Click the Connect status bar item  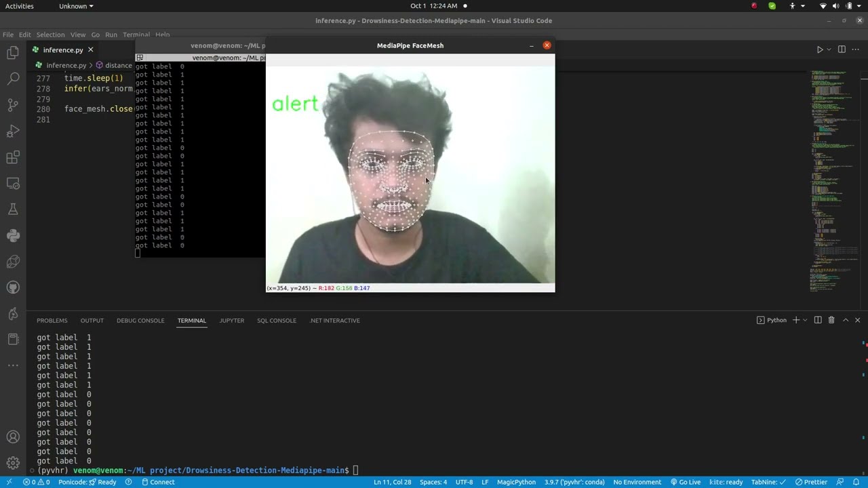[x=158, y=482]
